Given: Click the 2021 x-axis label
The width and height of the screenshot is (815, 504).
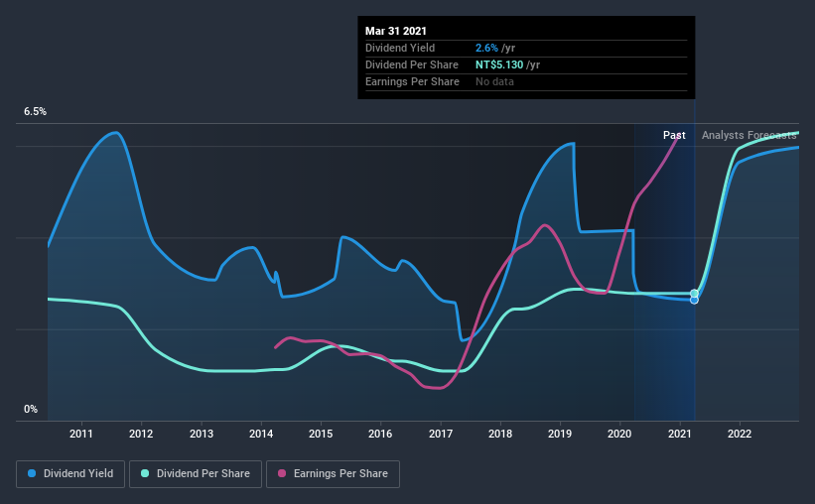Looking at the screenshot, I should (680, 434).
